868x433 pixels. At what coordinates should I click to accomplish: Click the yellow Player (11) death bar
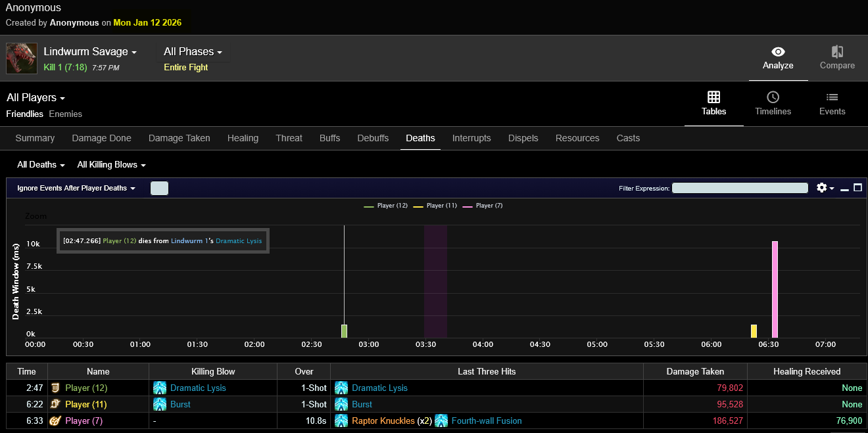pyautogui.click(x=754, y=331)
